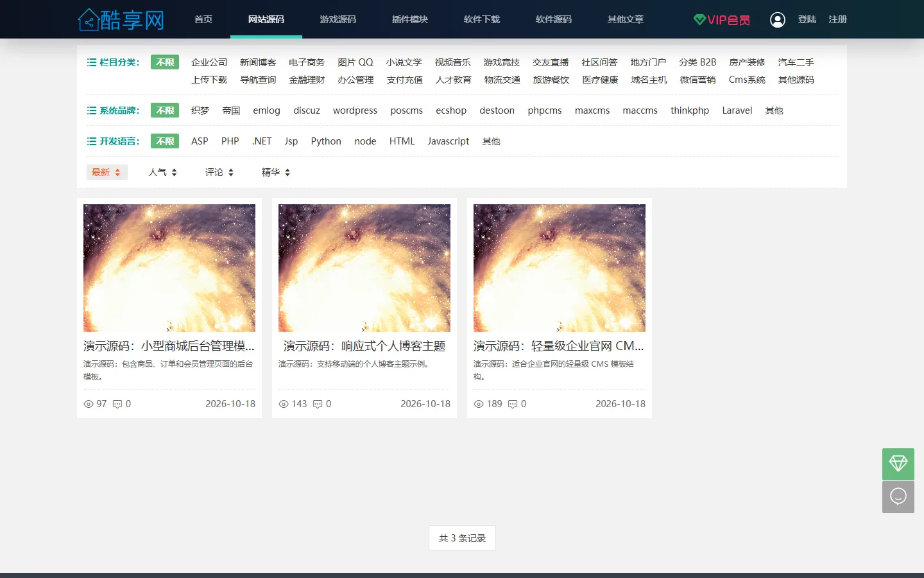This screenshot has width=924, height=578.
Task: Click the eye views icon showing 97
Action: click(x=89, y=404)
